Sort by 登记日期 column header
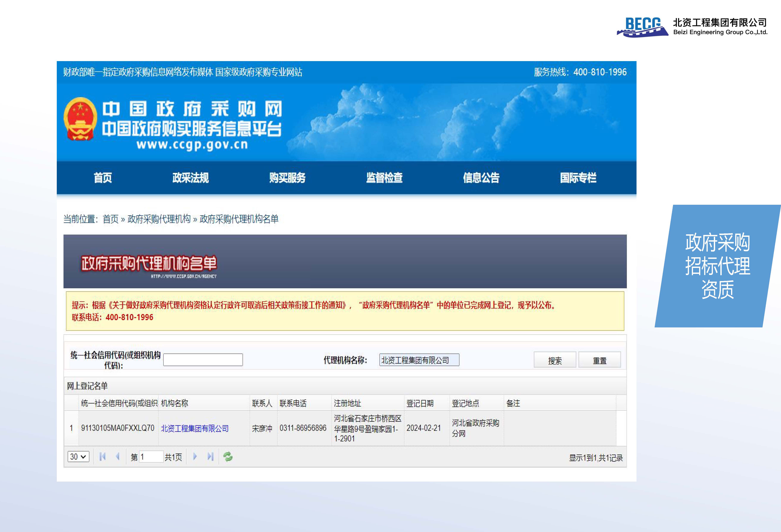Viewport: 781px width, 532px height. pyautogui.click(x=427, y=403)
